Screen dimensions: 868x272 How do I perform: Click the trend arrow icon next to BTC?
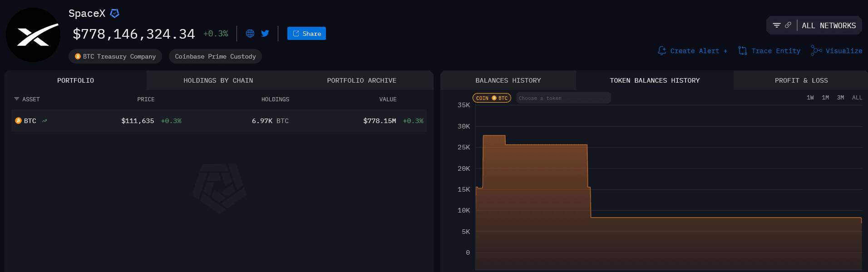coord(44,121)
